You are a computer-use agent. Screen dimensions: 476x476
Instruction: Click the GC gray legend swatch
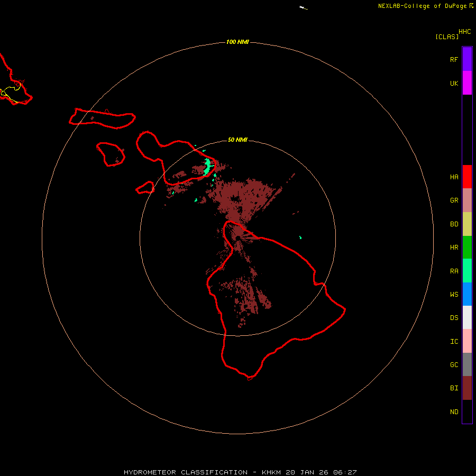pyautogui.click(x=467, y=364)
